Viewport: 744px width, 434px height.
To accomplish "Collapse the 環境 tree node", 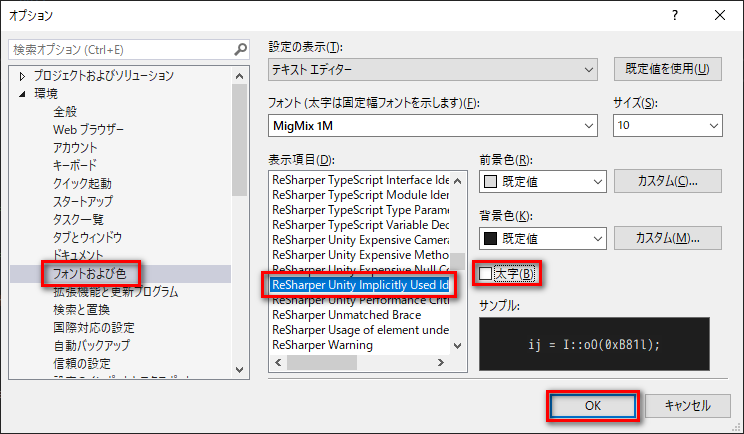I will [22, 94].
